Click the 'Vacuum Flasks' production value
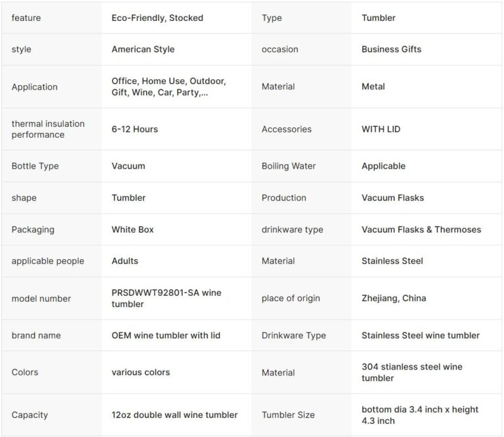 pos(392,198)
